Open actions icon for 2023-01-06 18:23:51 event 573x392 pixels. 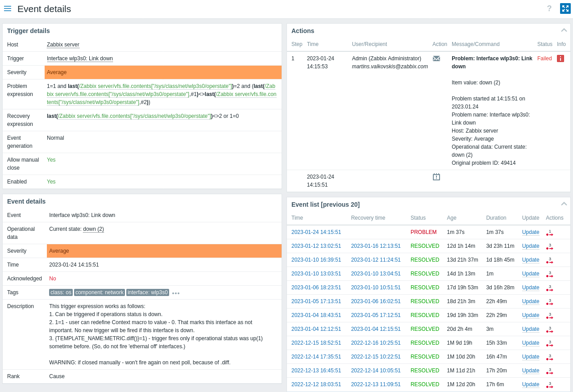pyautogui.click(x=549, y=288)
